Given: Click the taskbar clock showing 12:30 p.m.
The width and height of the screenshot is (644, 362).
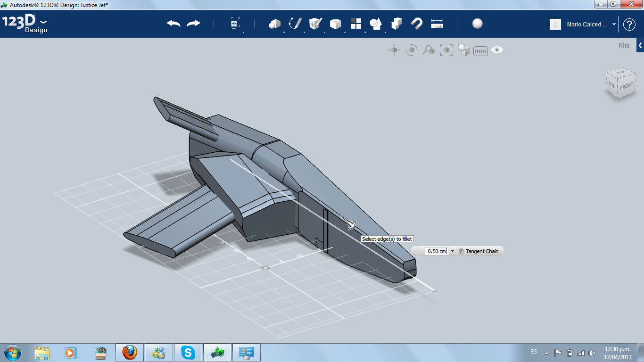Looking at the screenshot, I should [x=618, y=353].
